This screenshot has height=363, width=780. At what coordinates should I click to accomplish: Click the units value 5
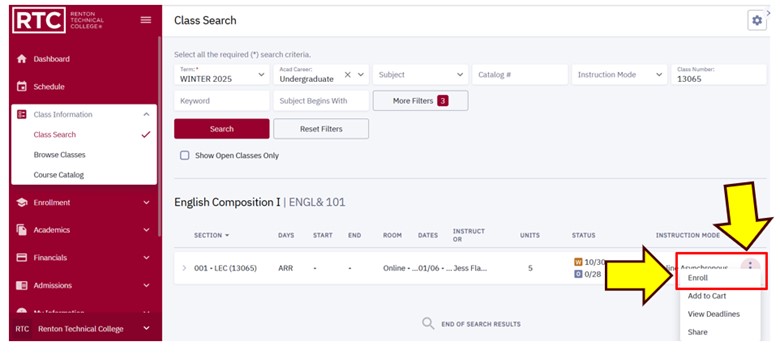coord(530,268)
